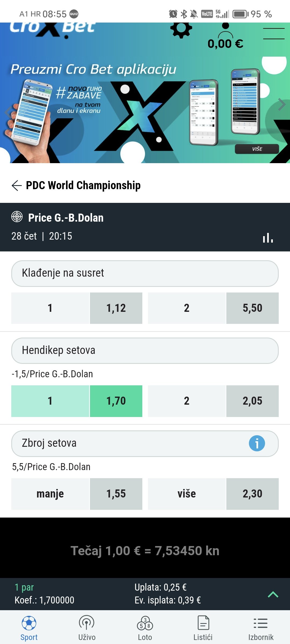Viewport: 290px width, 644px height.
Task: Select više odds 2,30 on total sets
Action: click(x=252, y=494)
